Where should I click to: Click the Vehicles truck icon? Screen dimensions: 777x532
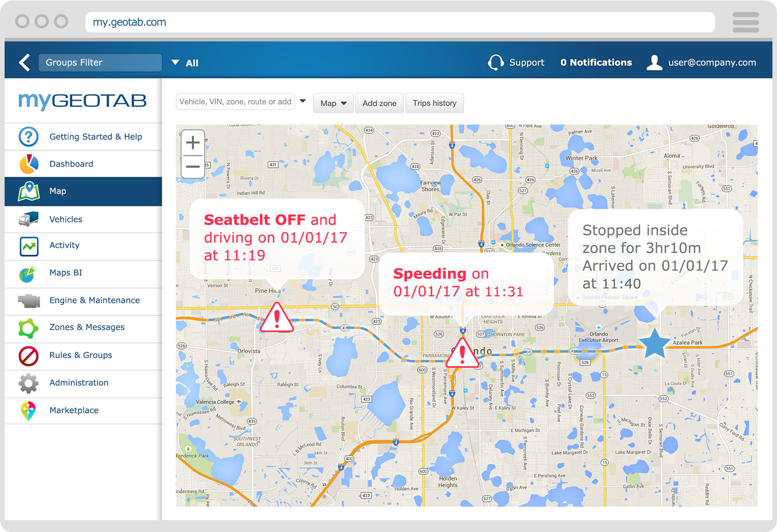(x=29, y=219)
